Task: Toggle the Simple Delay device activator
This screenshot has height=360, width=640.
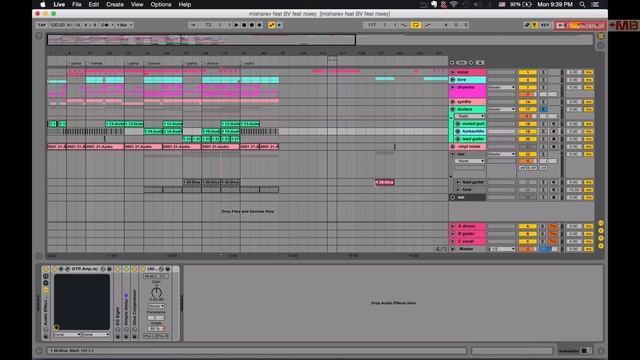Action: (126, 269)
